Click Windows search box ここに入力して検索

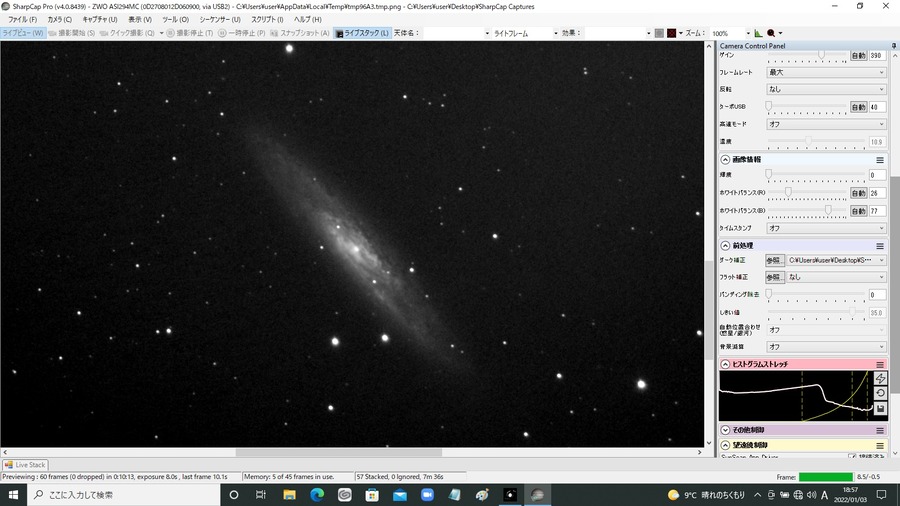123,495
